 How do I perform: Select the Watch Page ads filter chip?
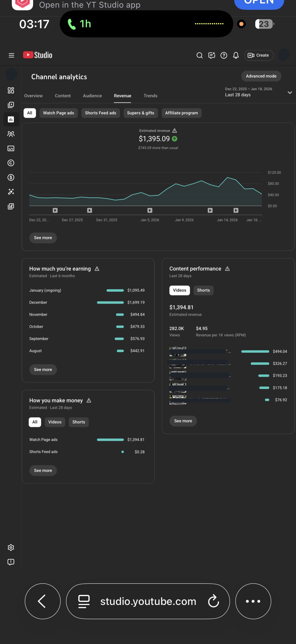coord(58,113)
